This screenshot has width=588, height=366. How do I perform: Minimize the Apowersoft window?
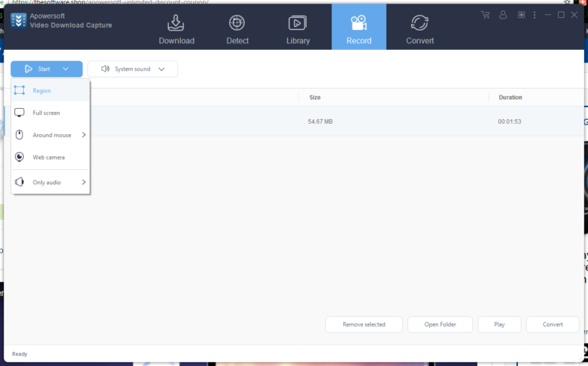[548, 15]
